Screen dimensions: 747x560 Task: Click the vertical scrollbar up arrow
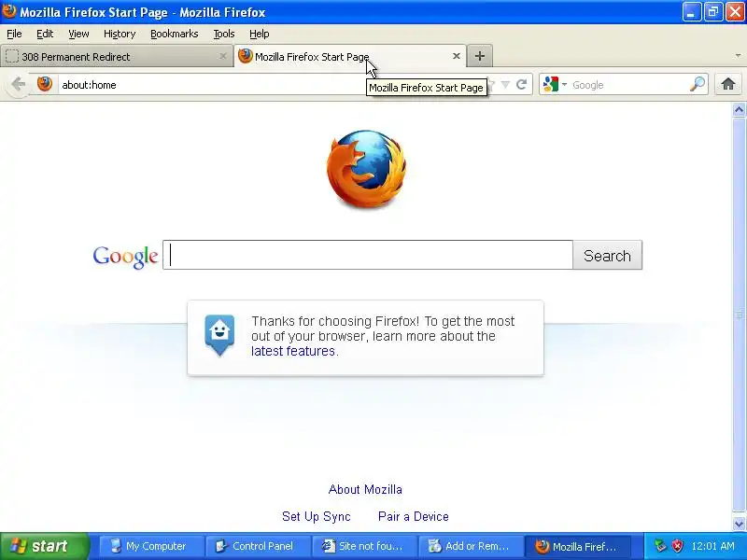pyautogui.click(x=739, y=110)
